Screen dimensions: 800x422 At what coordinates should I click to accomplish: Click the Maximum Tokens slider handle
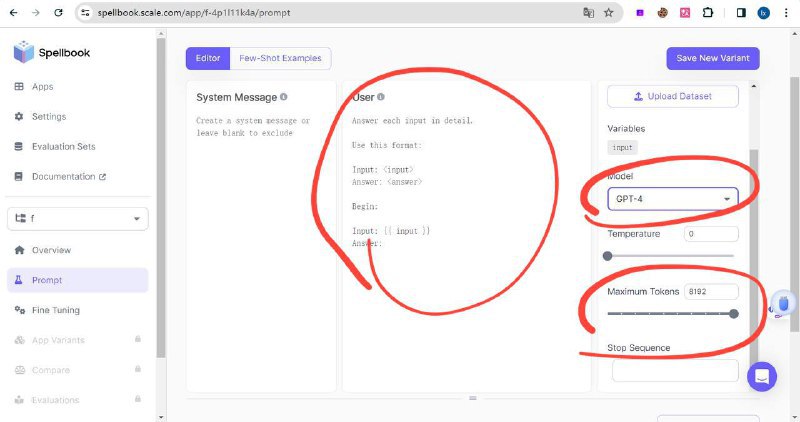click(734, 313)
